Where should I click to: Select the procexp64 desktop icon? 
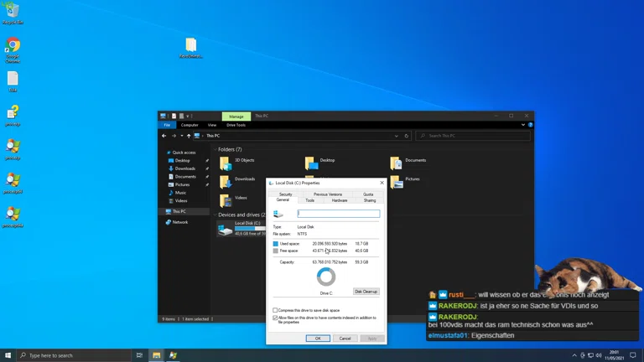pos(13,184)
